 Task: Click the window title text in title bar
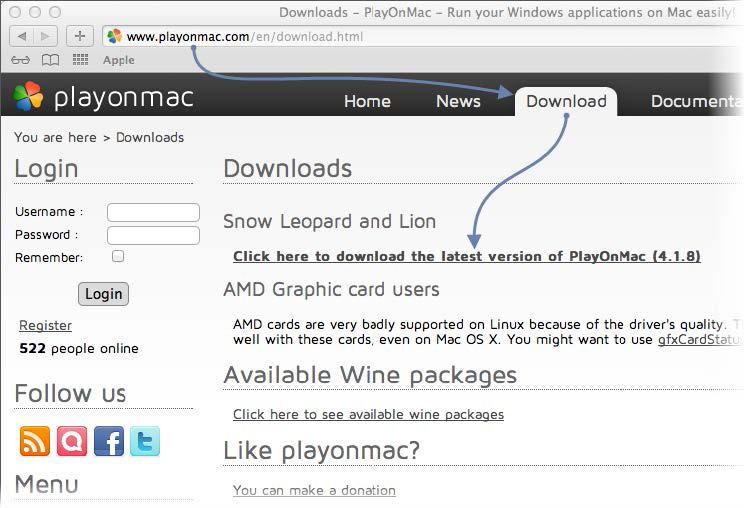point(507,12)
